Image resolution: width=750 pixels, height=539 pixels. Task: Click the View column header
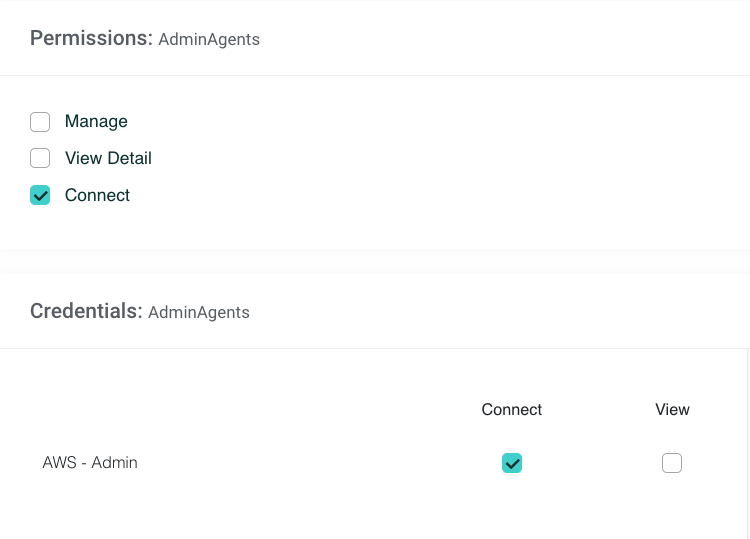tap(672, 410)
